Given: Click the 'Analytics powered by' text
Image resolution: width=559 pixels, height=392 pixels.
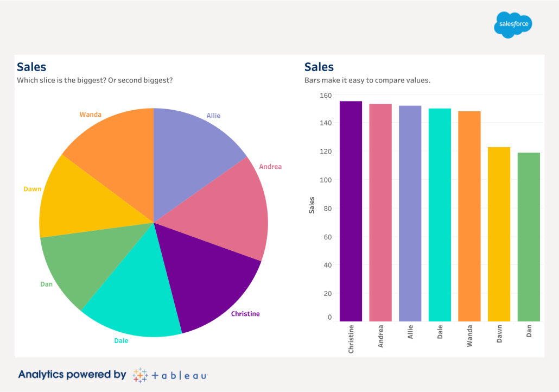Looking at the screenshot, I should point(72,375).
